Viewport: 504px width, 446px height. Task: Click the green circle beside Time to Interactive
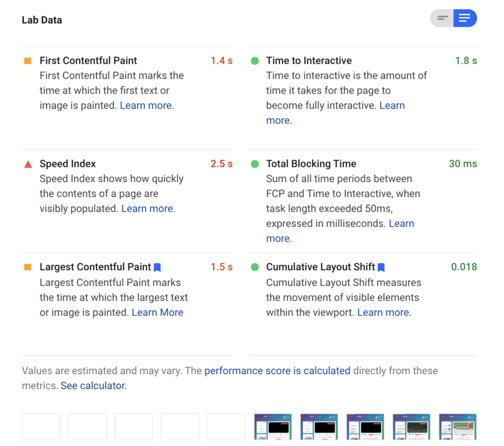point(254,61)
